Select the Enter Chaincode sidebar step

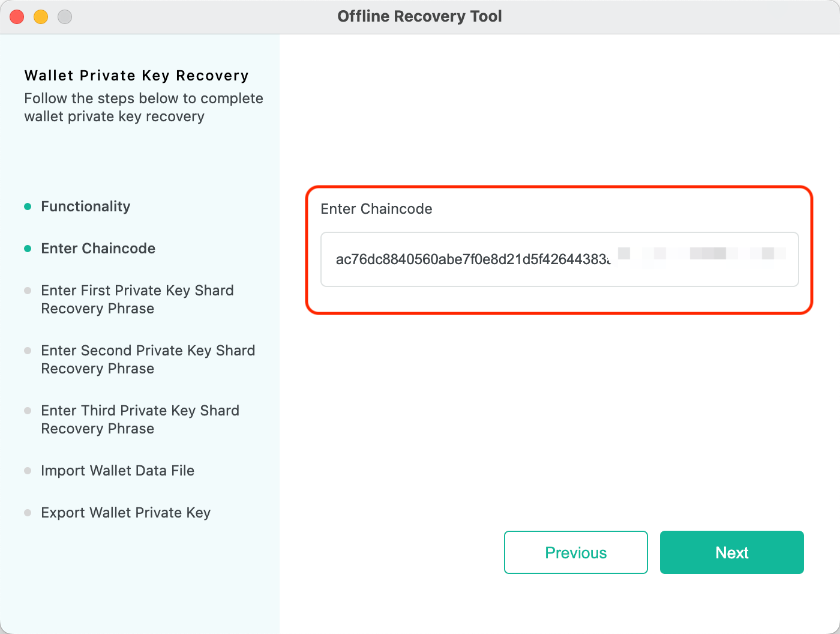point(98,249)
